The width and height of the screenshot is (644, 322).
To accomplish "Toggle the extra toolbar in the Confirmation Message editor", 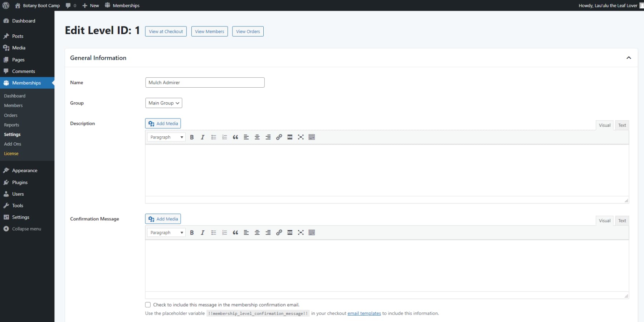I will pos(312,233).
